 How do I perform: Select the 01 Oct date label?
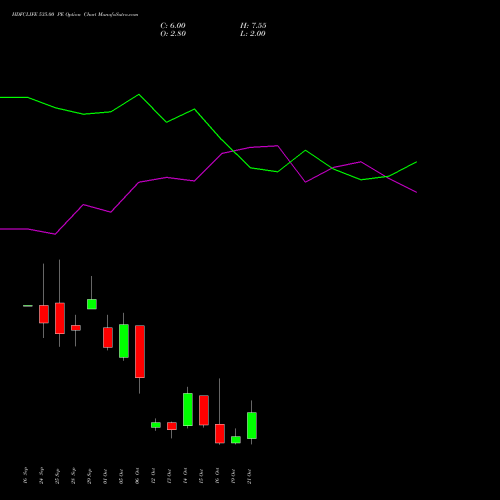[x=105, y=476]
